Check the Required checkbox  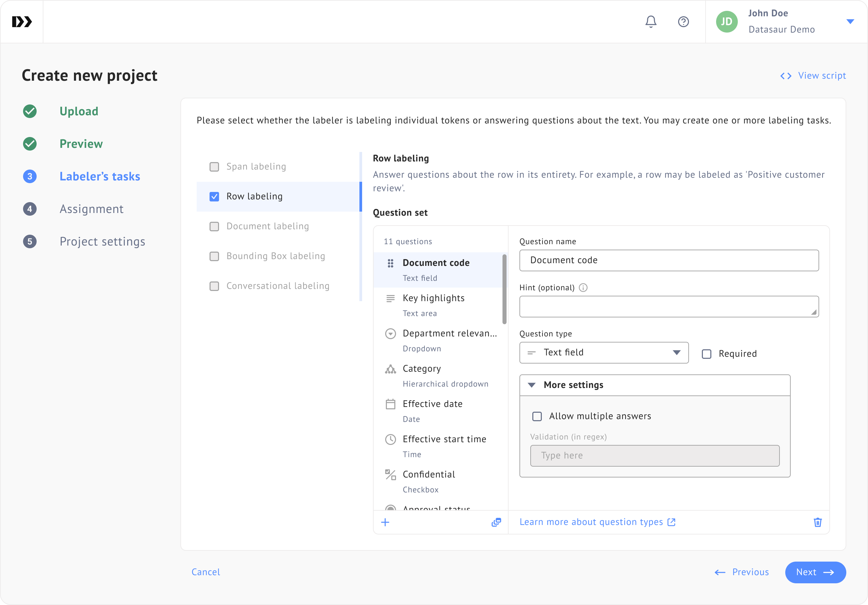click(706, 354)
